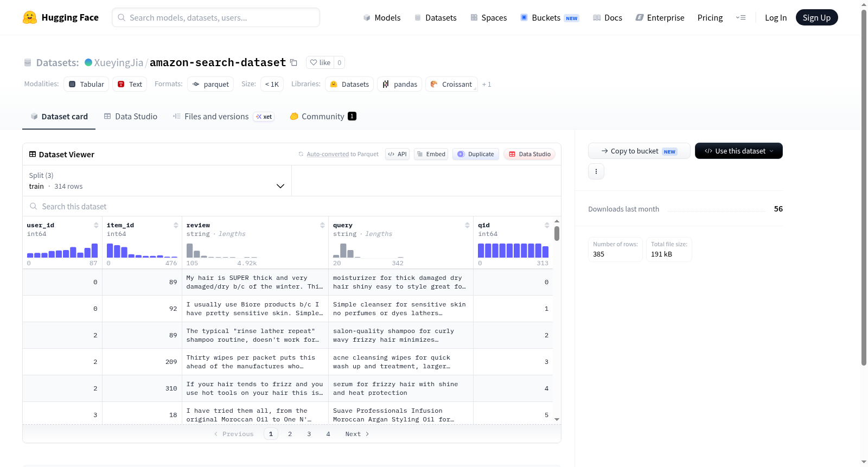This screenshot has height=467, width=868.
Task: Click the table scroll down arrow
Action: [557, 419]
